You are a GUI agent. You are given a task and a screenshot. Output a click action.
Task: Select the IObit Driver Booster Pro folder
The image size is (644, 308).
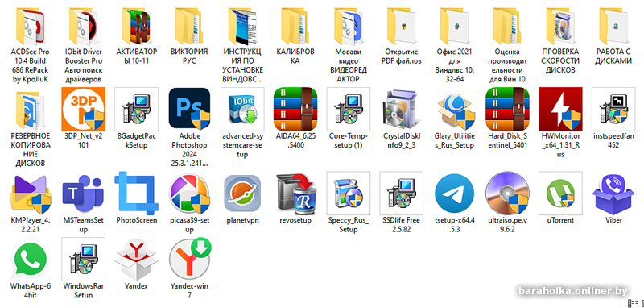click(x=84, y=26)
